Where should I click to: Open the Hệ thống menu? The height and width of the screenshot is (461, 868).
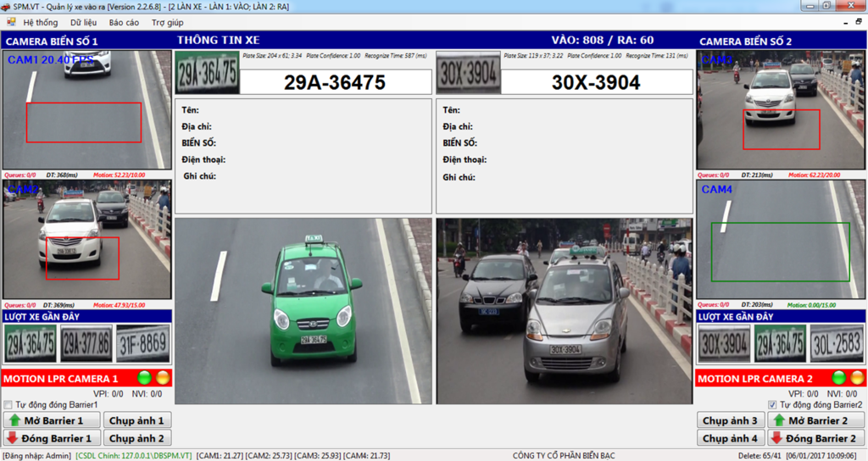[41, 23]
